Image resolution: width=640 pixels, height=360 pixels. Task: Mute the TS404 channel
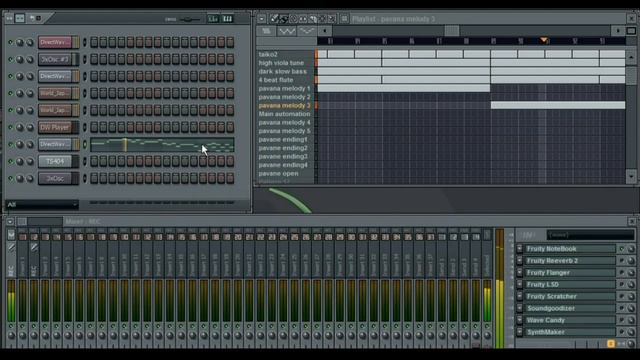click(10, 162)
